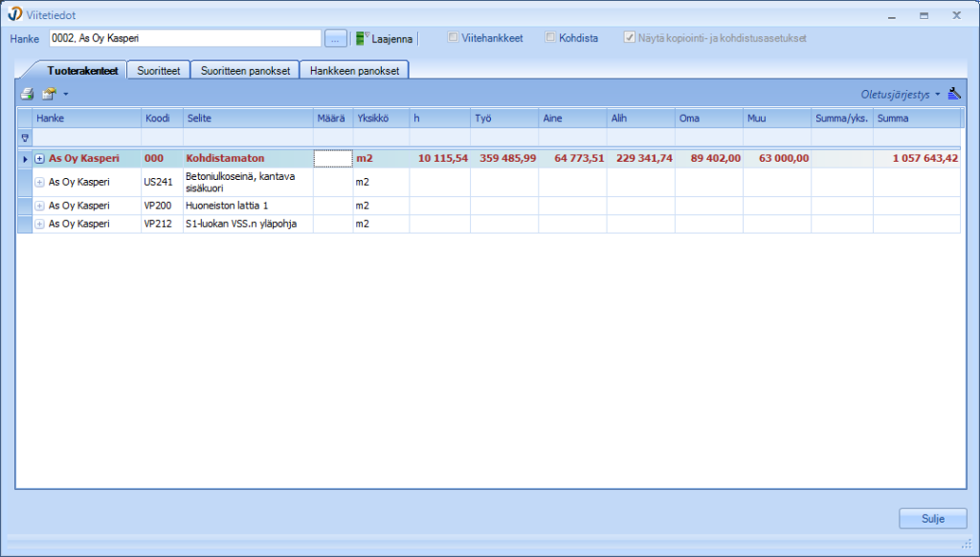Click the Viitetiedot app logo in the title bar

click(x=15, y=15)
